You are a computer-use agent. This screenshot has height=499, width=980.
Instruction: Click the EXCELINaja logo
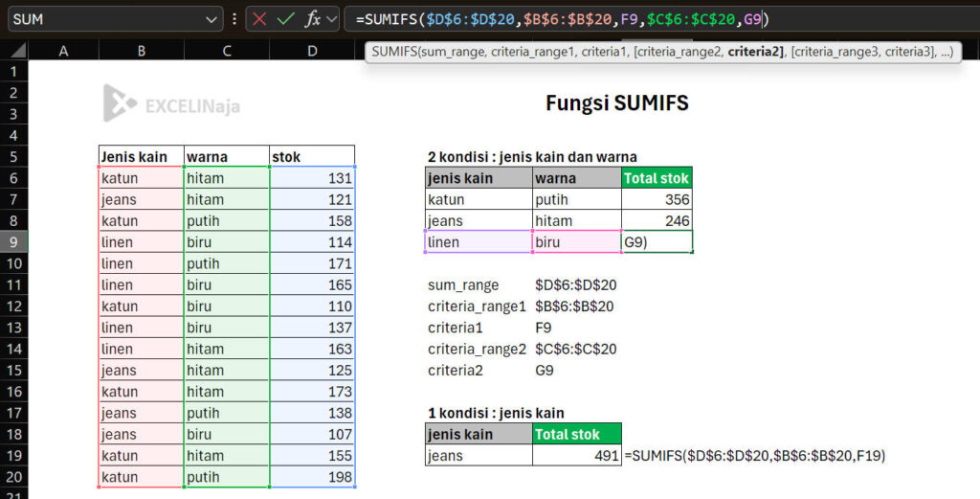tap(171, 103)
